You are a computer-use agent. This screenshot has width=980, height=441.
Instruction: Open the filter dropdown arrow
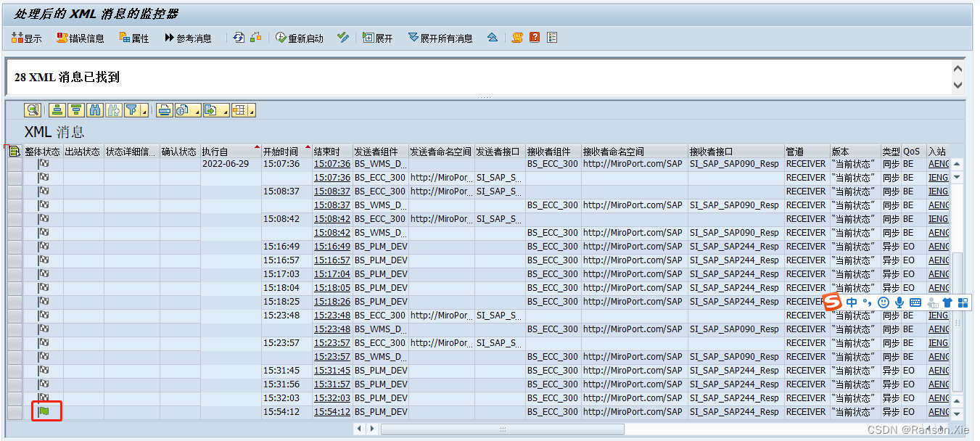click(x=143, y=110)
